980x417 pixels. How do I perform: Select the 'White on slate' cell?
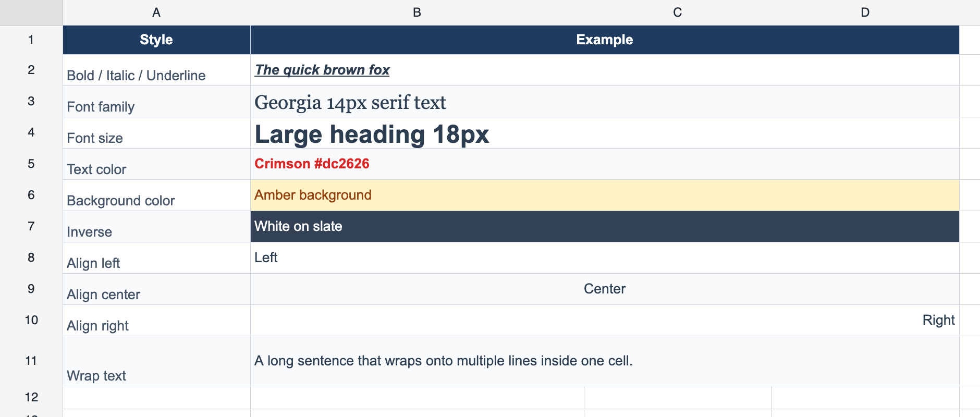click(605, 226)
